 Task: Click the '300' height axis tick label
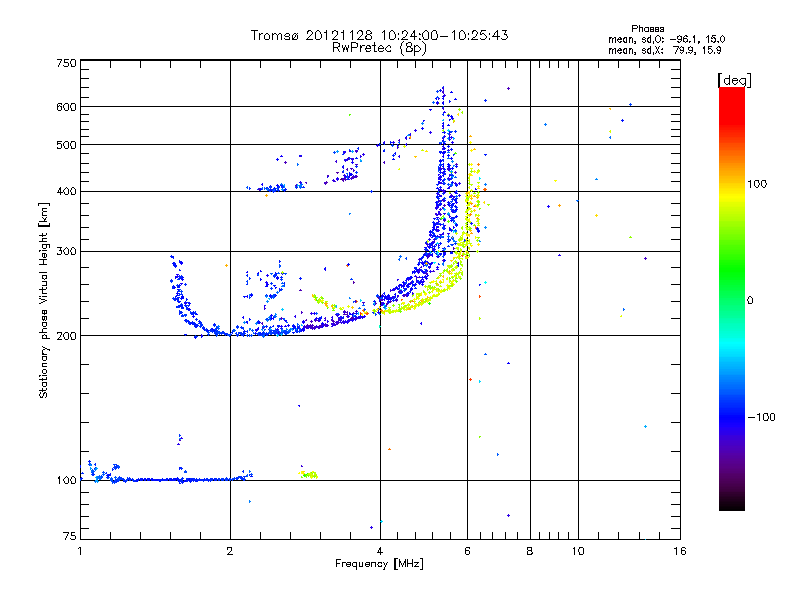(67, 251)
